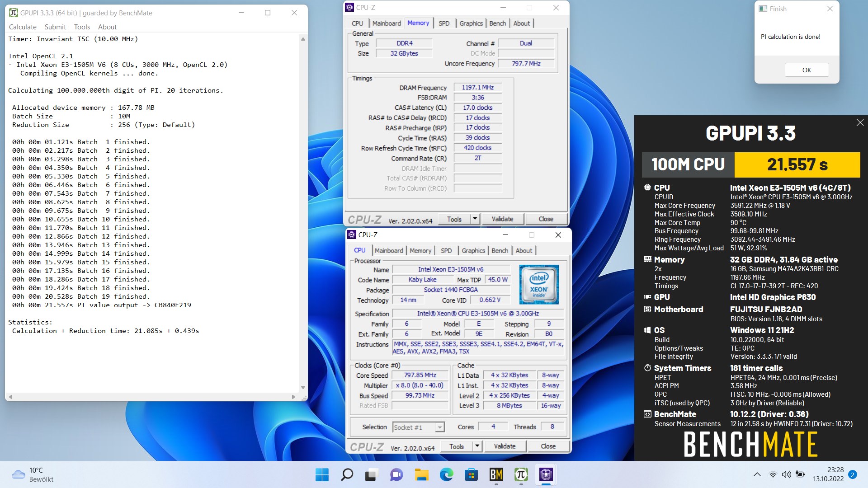The image size is (868, 488).
Task: Open weather widget showing 10°C Bewölkt
Action: point(33,474)
